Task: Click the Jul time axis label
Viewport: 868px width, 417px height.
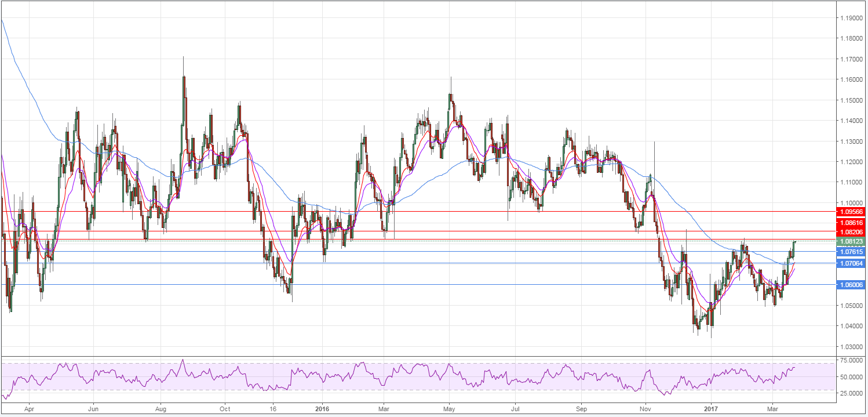Action: click(515, 409)
